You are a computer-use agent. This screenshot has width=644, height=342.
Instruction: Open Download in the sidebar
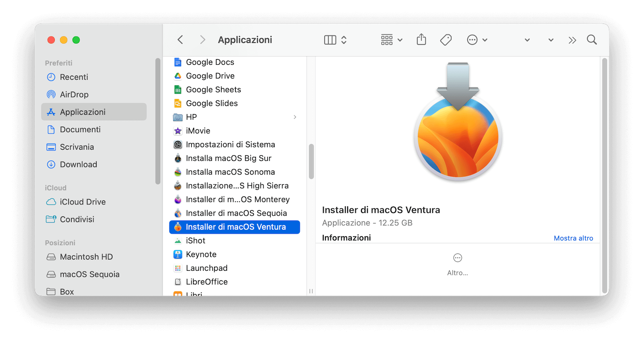coord(94,165)
